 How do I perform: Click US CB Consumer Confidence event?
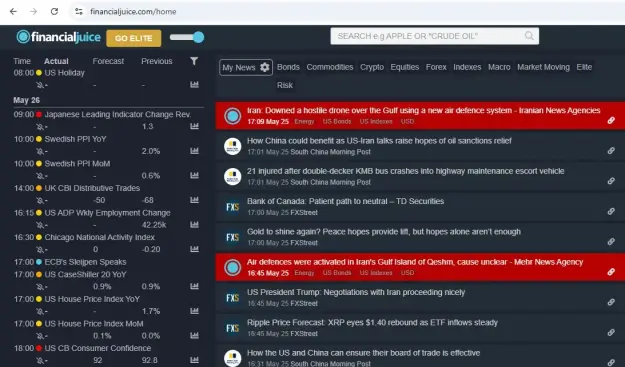[98, 348]
